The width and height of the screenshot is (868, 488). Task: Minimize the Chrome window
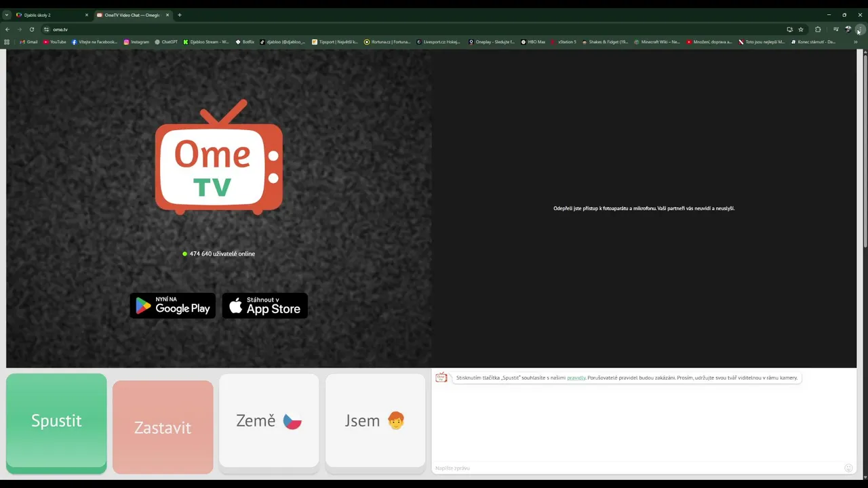pyautogui.click(x=829, y=15)
